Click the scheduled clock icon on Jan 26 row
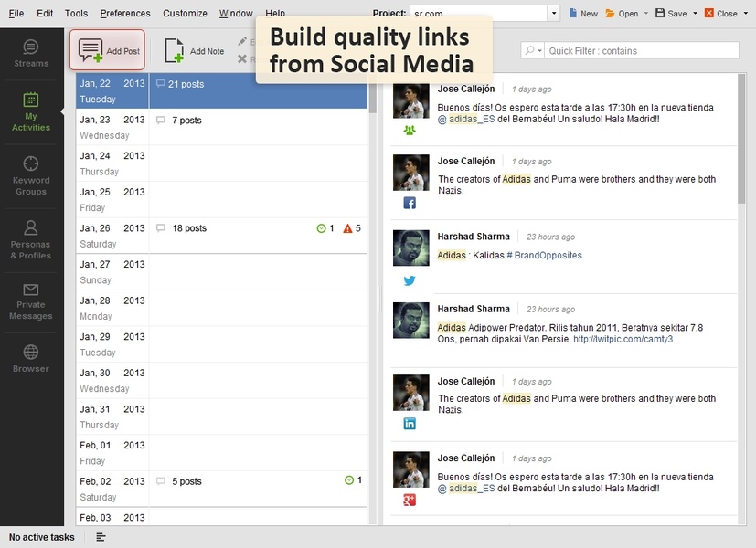Viewport: 756px width, 548px height. point(321,228)
